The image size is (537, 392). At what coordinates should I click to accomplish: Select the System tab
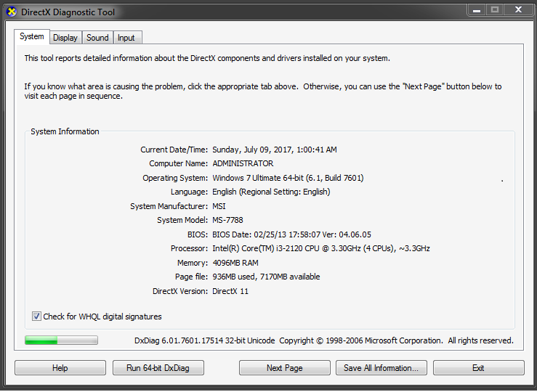pos(32,37)
